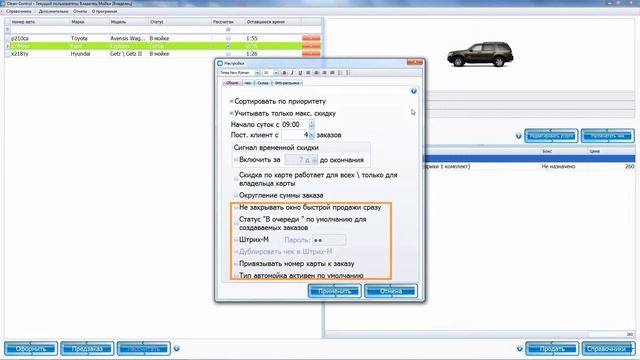Click help icon beside the Продать button
Image resolution: width=640 pixels, height=360 pixels.
[x=519, y=349]
